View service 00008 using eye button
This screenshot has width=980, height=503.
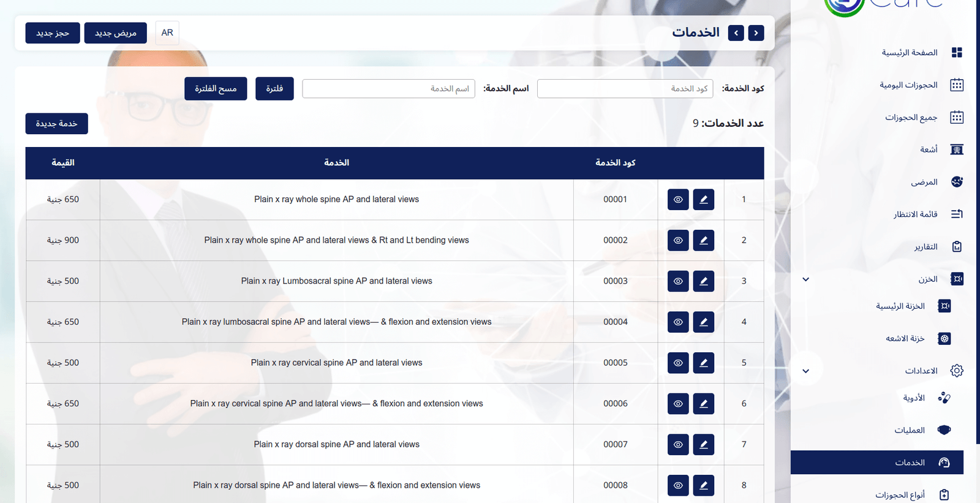coord(678,486)
